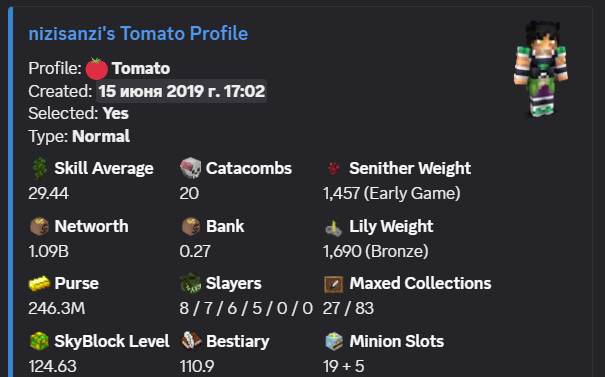
Task: Click the Bank money bag icon
Action: (x=191, y=227)
